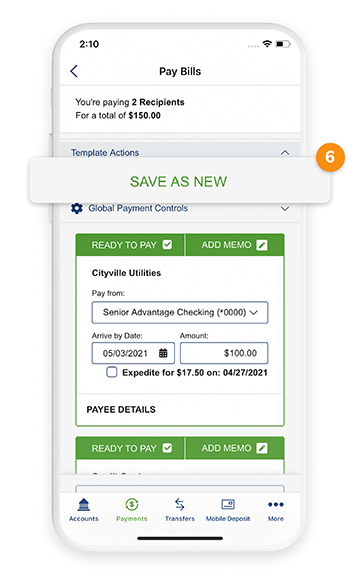Open the Senior Advantage Checking dropdown
This screenshot has height=576, width=360.
point(180,313)
